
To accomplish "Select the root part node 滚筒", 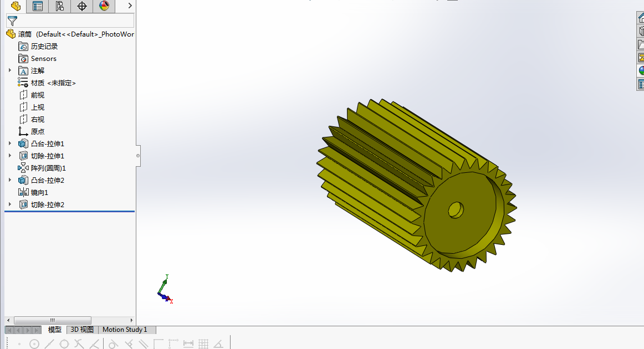I will pyautogui.click(x=70, y=34).
